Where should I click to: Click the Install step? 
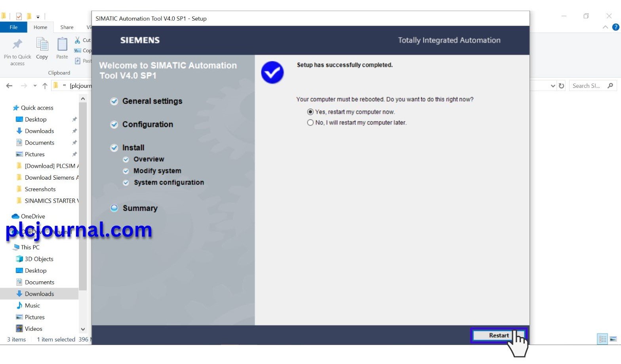click(127, 148)
